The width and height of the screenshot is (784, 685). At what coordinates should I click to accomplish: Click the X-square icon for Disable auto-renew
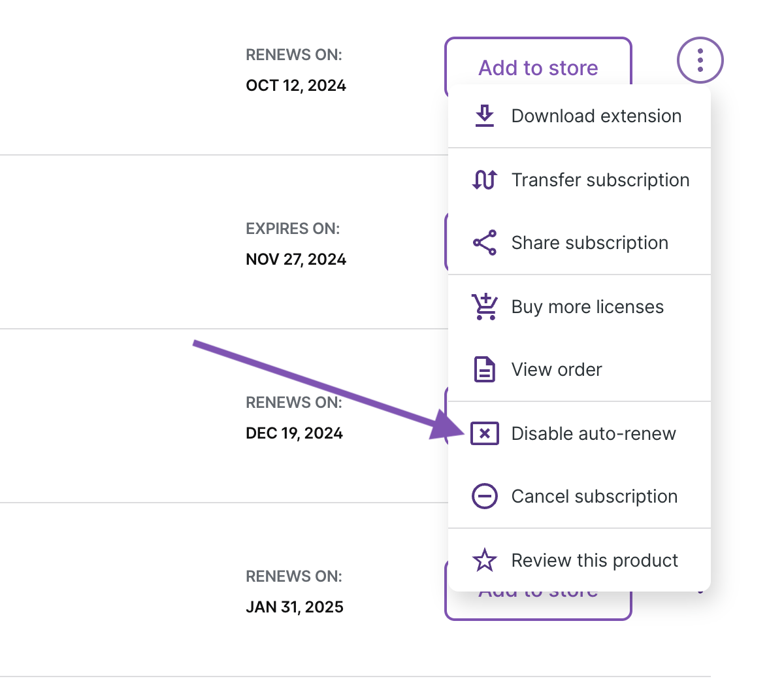coord(484,433)
